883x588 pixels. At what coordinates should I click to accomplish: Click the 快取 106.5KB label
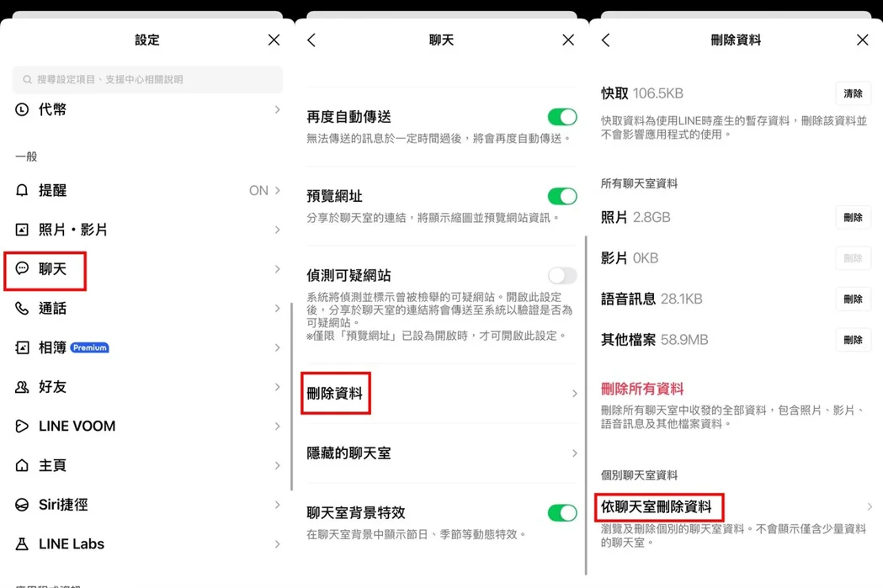pyautogui.click(x=642, y=93)
